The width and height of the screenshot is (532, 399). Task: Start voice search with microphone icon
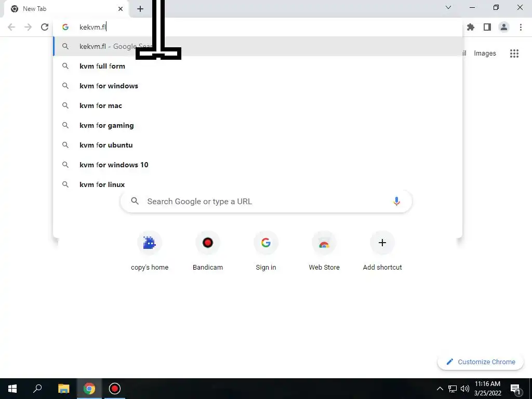(396, 201)
